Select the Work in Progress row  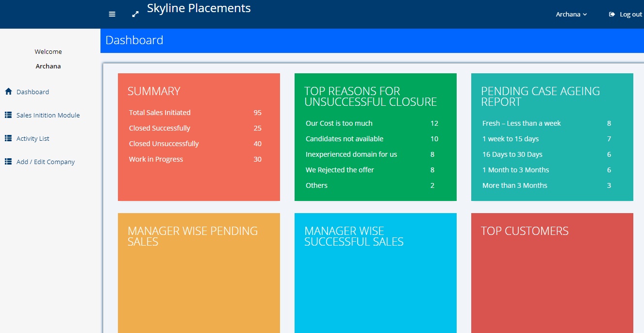(196, 159)
